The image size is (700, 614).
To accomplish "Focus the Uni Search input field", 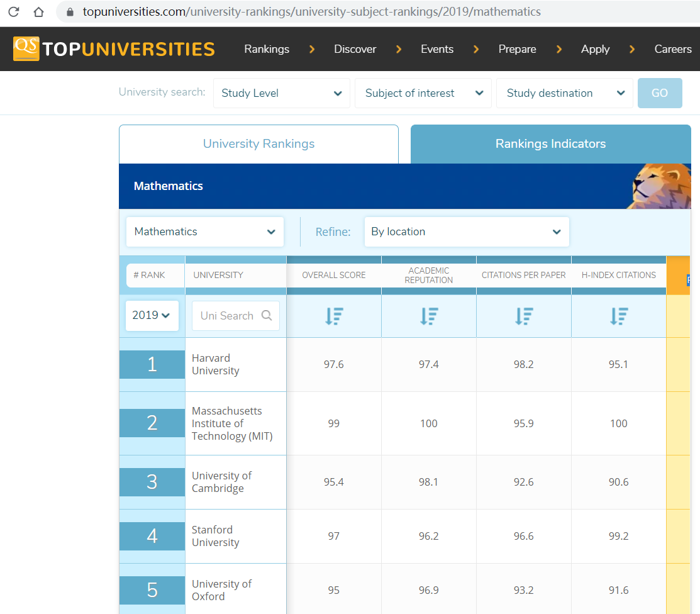I will tap(228, 316).
